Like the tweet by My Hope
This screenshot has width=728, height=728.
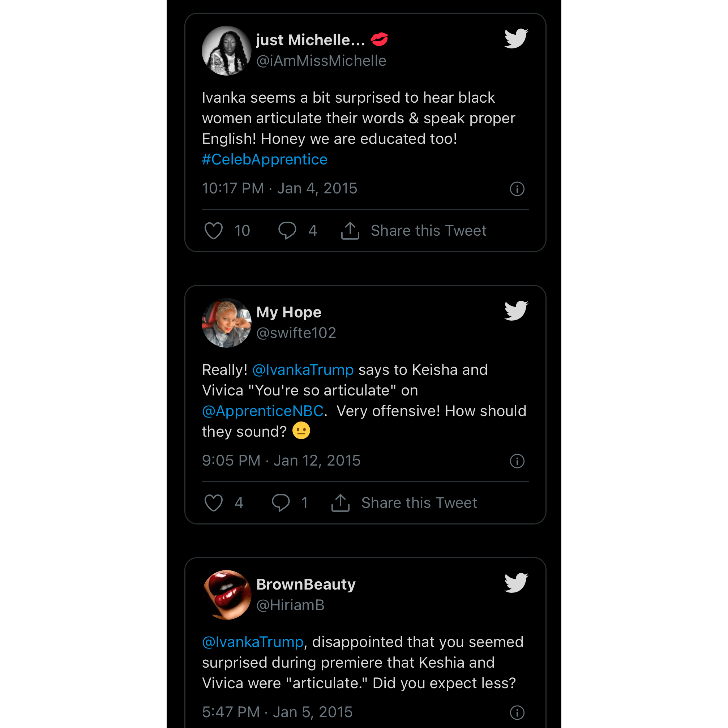pos(214,503)
